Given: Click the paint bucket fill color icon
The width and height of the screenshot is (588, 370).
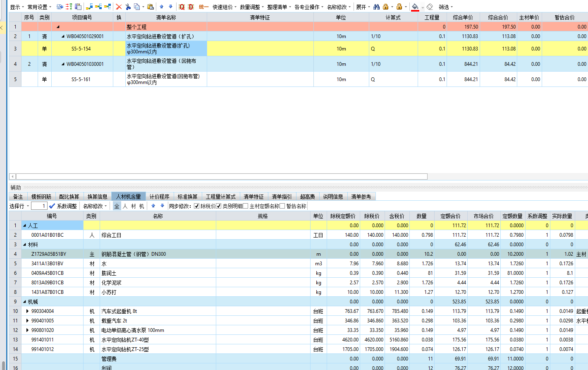Looking at the screenshot, I should click(415, 7).
